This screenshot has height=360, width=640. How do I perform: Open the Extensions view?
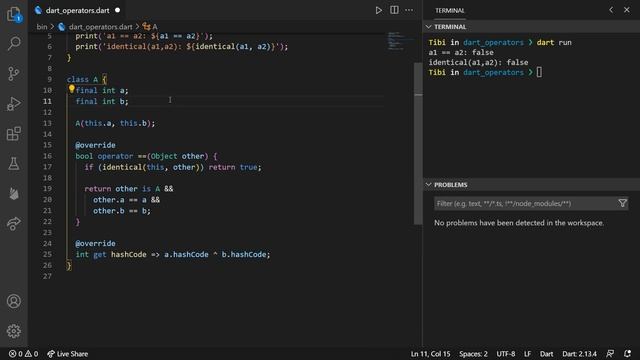click(x=14, y=133)
